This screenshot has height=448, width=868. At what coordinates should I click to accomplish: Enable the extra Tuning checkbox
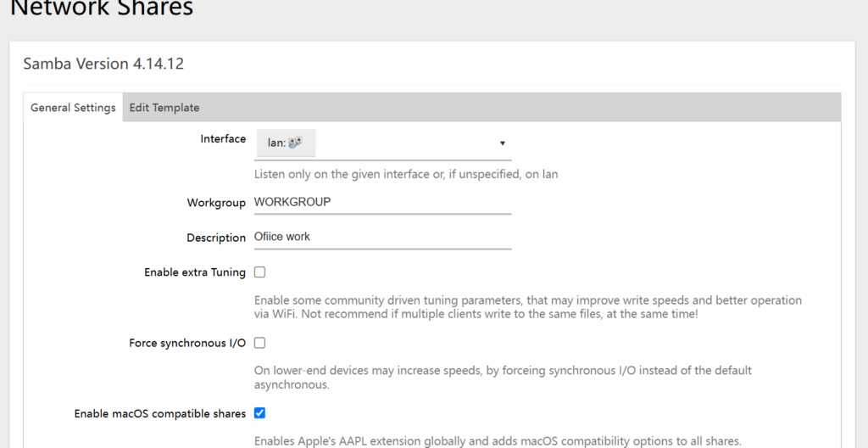259,272
